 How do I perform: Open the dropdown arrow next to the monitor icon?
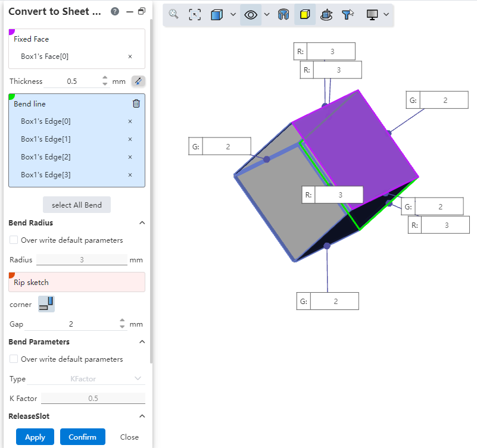point(386,14)
